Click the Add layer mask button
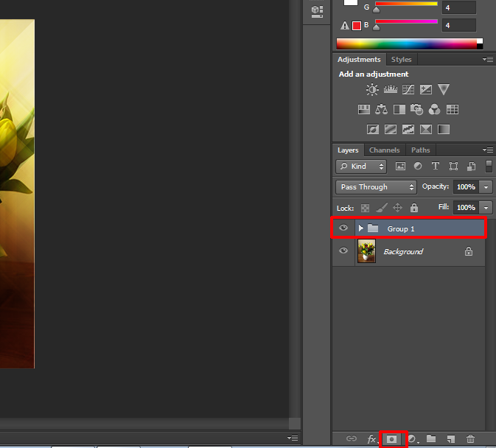 coord(391,439)
